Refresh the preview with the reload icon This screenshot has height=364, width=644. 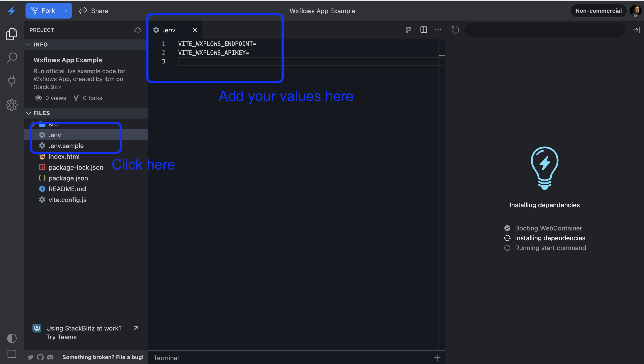(455, 30)
